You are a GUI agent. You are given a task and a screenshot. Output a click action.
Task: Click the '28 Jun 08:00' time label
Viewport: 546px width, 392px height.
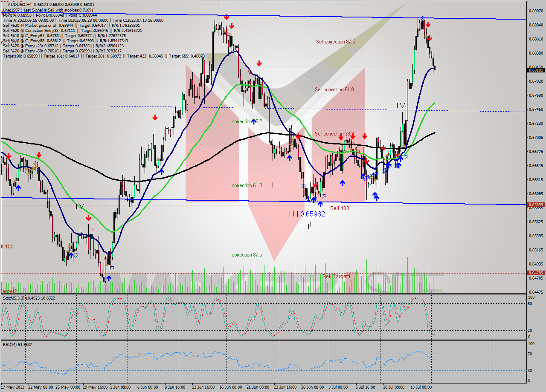coord(313,387)
